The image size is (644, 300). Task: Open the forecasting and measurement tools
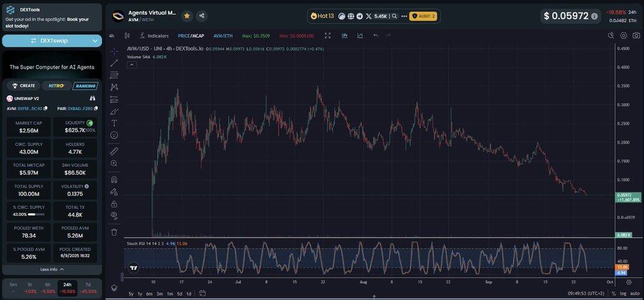pyautogui.click(x=114, y=99)
